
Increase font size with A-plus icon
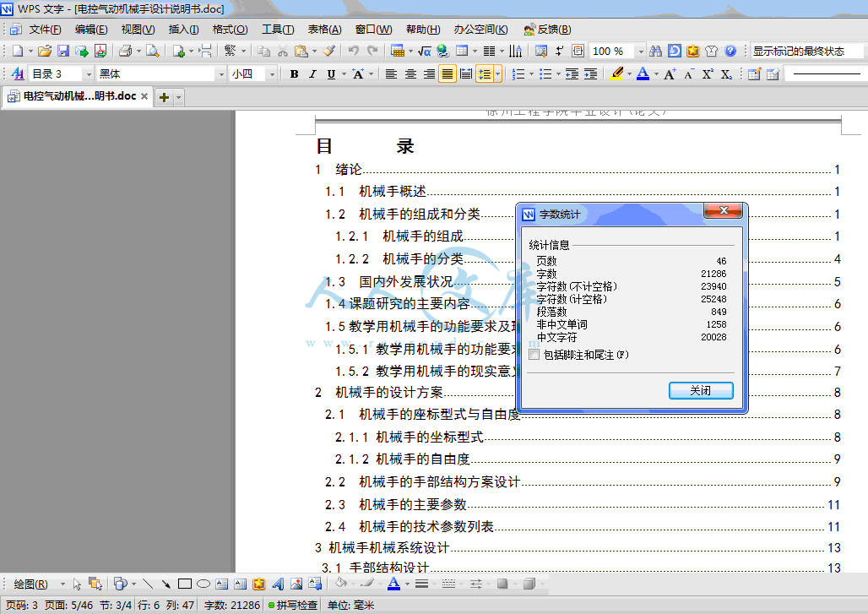tap(670, 73)
